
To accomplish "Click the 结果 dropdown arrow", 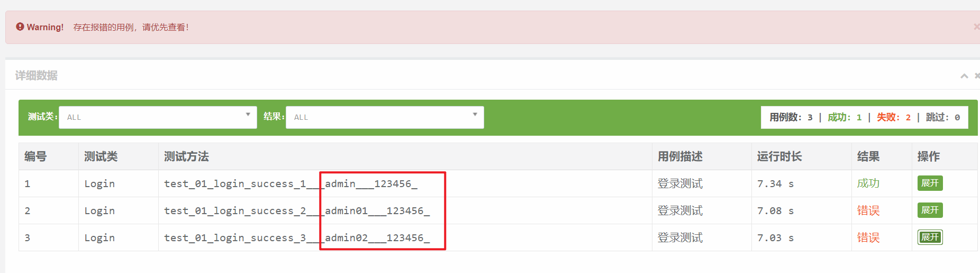I will [475, 115].
